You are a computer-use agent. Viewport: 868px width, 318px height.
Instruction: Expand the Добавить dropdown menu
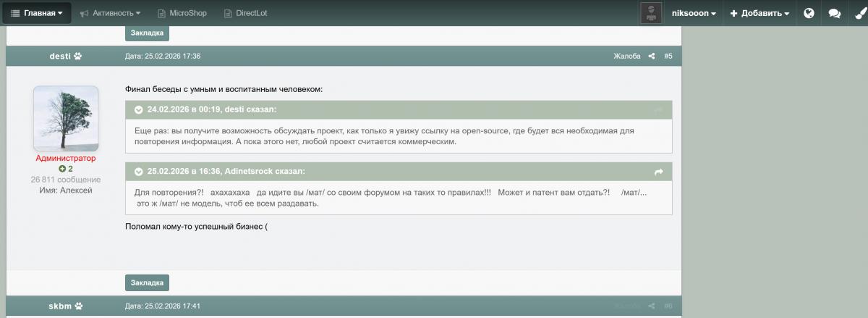[759, 13]
